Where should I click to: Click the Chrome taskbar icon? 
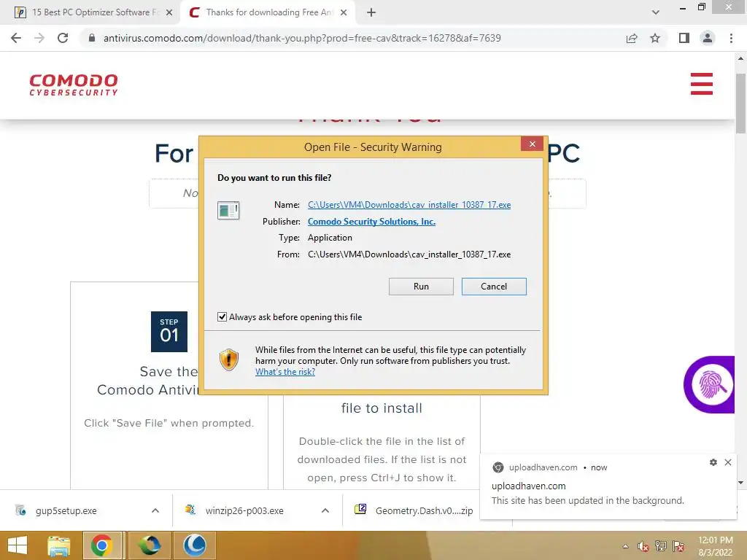[102, 545]
